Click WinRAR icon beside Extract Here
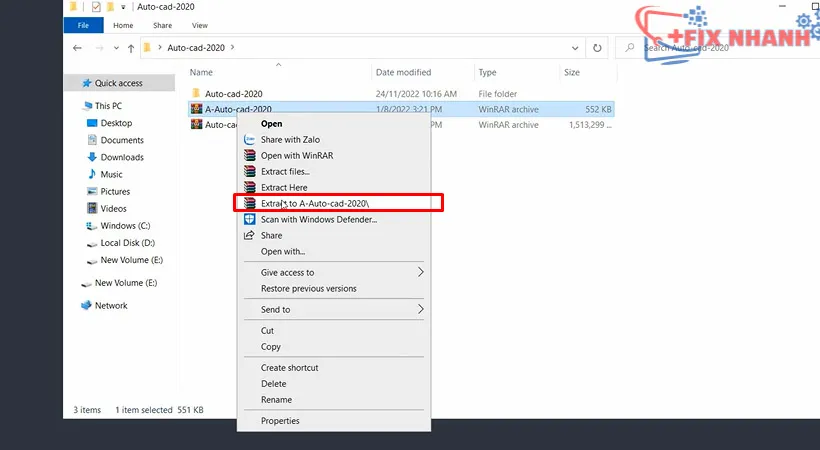 [x=249, y=187]
